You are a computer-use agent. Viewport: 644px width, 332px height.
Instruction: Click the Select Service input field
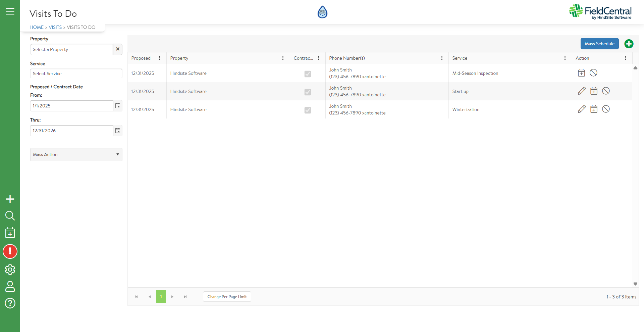76,74
